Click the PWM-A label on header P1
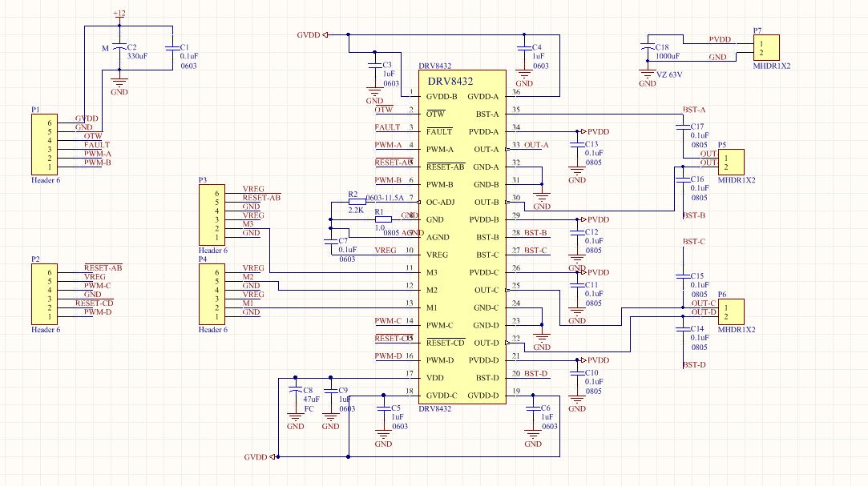This screenshot has width=868, height=486. pos(98,154)
